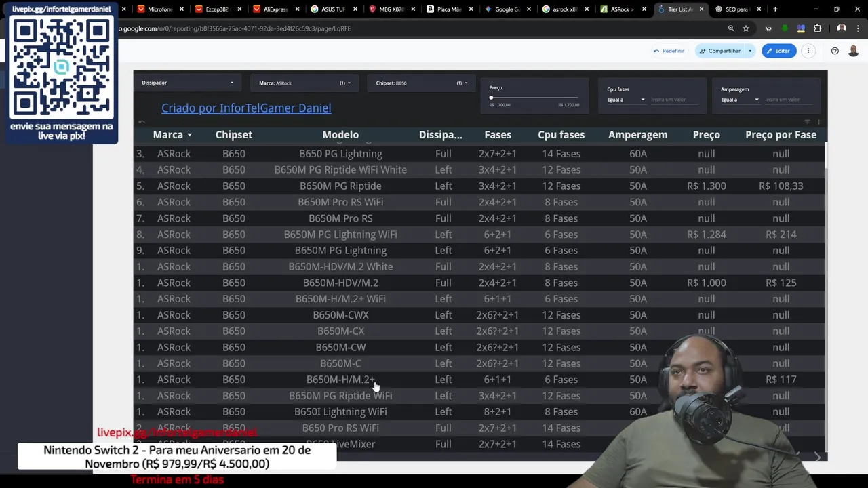Click the filter icon above table header
Viewport: 868px width, 488px height.
pyautogui.click(x=807, y=122)
